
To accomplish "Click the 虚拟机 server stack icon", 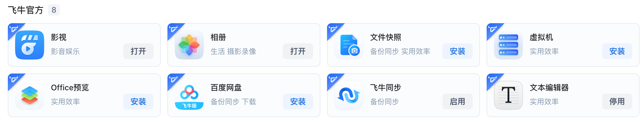I will pyautogui.click(x=508, y=45).
